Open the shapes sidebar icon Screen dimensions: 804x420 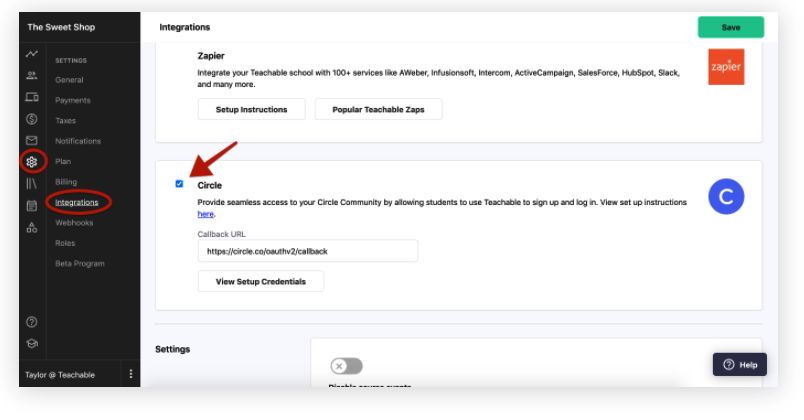32,227
